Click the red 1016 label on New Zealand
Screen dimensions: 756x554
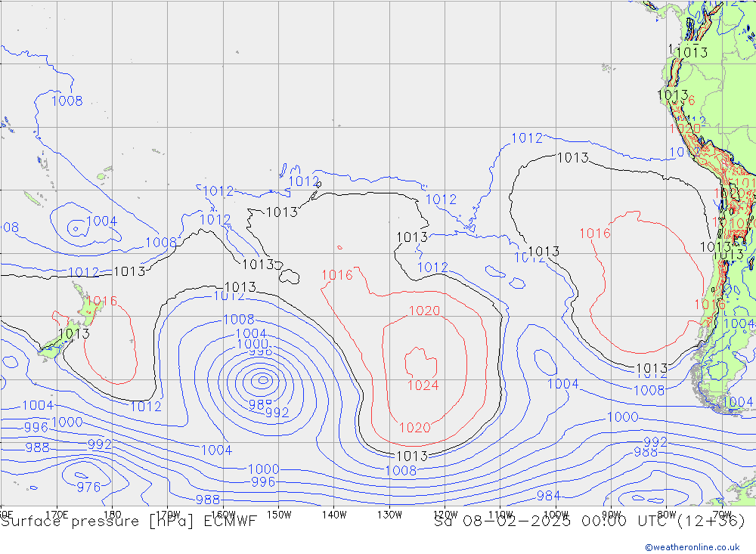click(x=102, y=302)
